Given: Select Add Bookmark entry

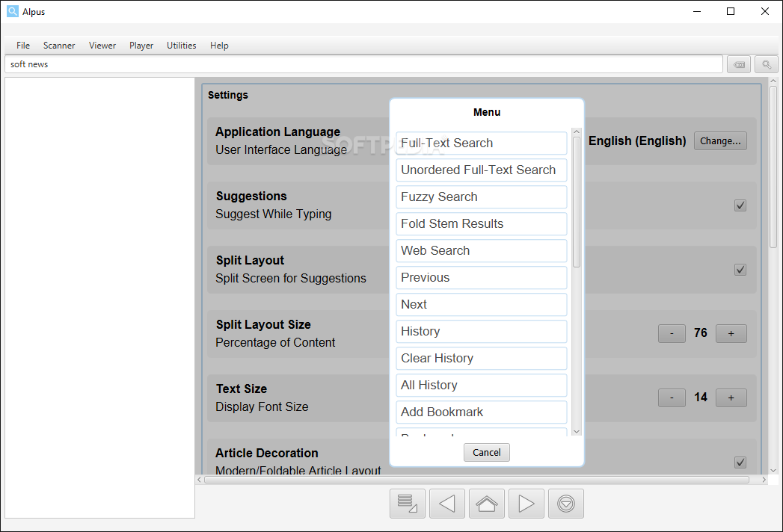Looking at the screenshot, I should coord(482,412).
